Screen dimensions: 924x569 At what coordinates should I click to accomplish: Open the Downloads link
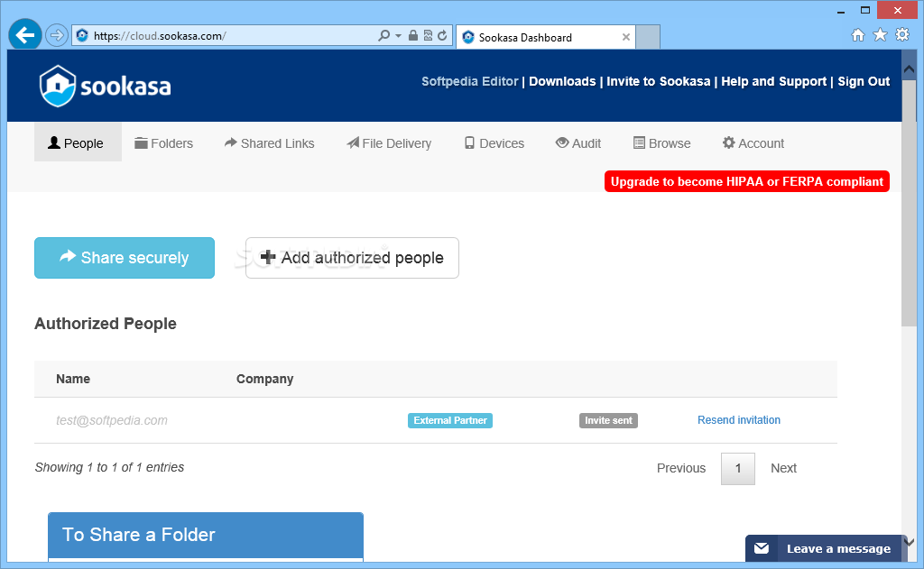point(562,81)
